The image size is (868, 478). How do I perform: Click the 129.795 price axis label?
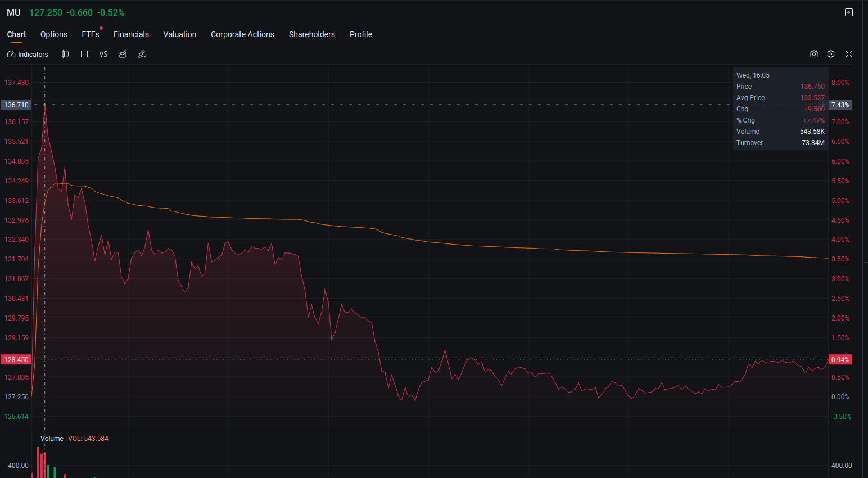16,318
